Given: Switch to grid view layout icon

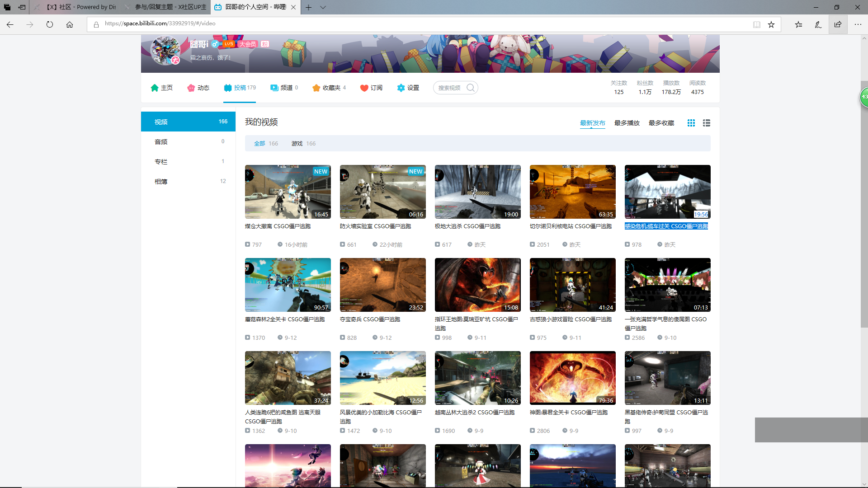Looking at the screenshot, I should 691,123.
